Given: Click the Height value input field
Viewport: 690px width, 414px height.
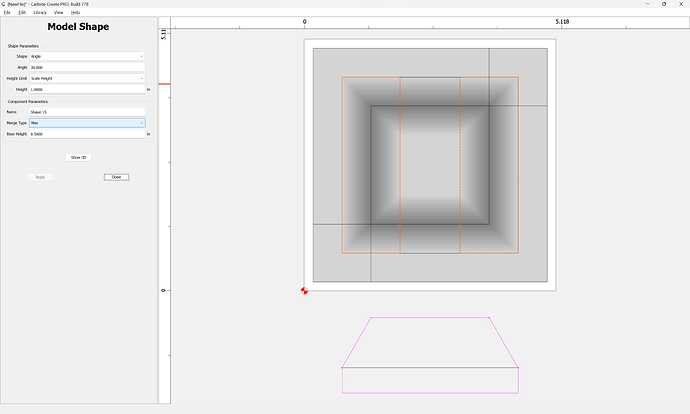Looking at the screenshot, I should (x=87, y=89).
